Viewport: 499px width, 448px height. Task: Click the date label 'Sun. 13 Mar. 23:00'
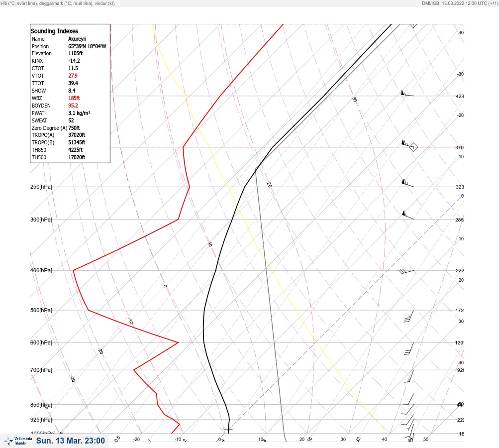click(x=70, y=441)
